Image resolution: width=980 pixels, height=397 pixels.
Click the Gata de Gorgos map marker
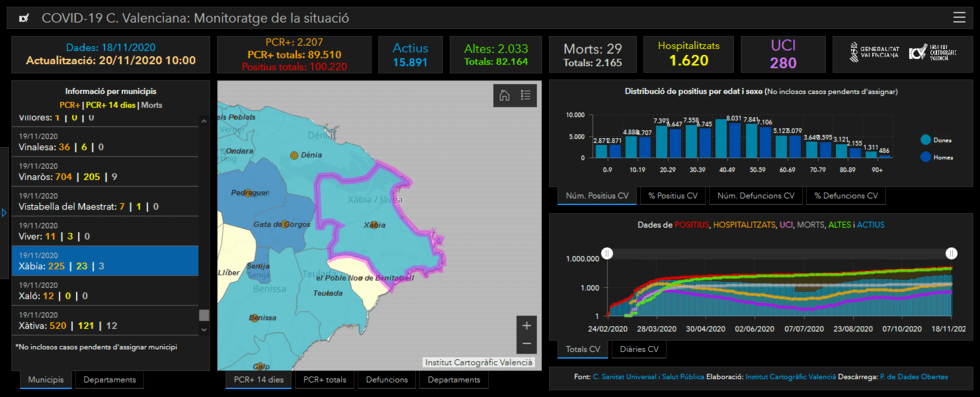[285, 224]
